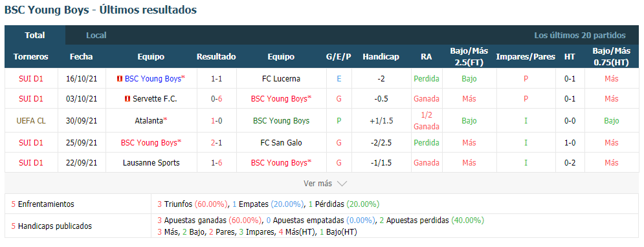Click the UEFA CL tournament label
The image size is (644, 247).
pyautogui.click(x=31, y=121)
